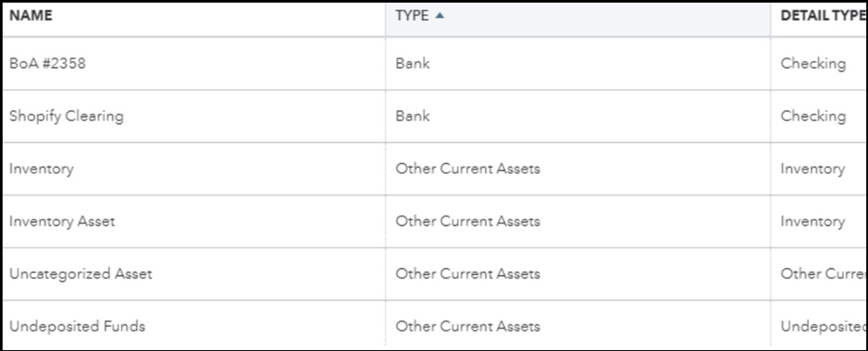Click Other Current Assets in Uncategorized Asset row
The height and width of the screenshot is (351, 868).
[x=468, y=274]
